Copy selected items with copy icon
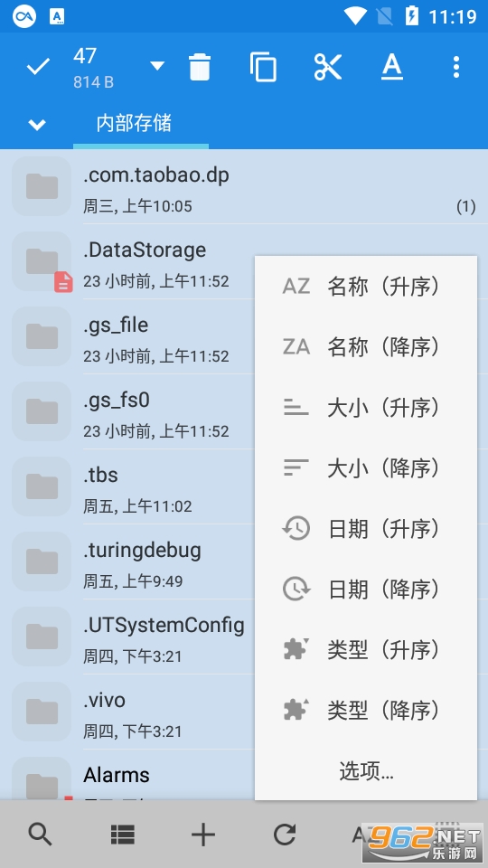 [263, 67]
